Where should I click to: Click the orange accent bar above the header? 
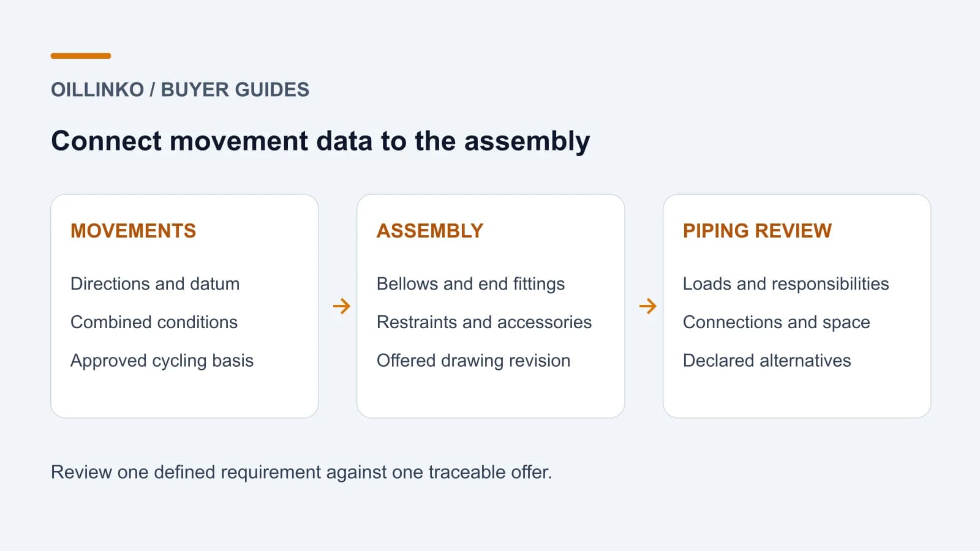pos(81,56)
